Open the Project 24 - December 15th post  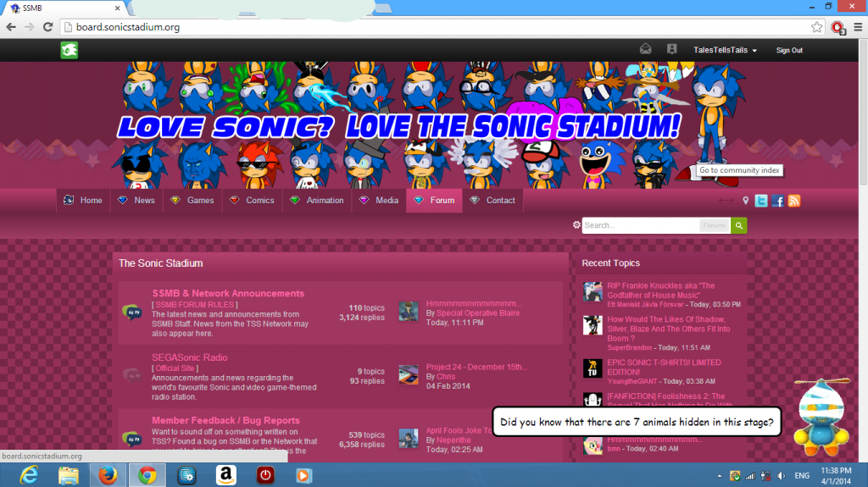(x=476, y=367)
